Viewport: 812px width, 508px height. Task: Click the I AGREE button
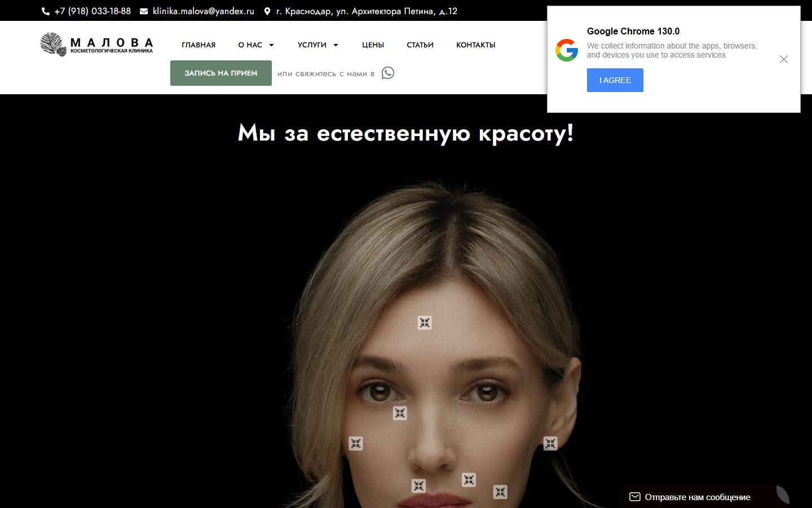click(615, 80)
